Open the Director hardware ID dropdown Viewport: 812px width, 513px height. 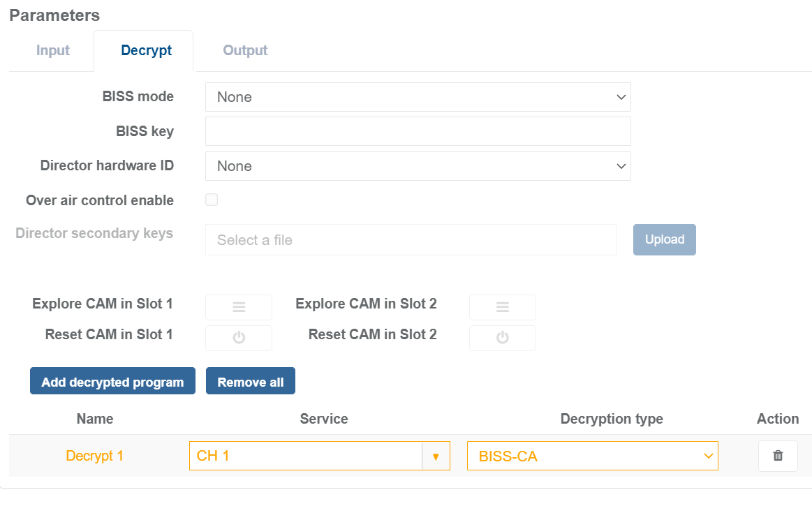pos(418,166)
